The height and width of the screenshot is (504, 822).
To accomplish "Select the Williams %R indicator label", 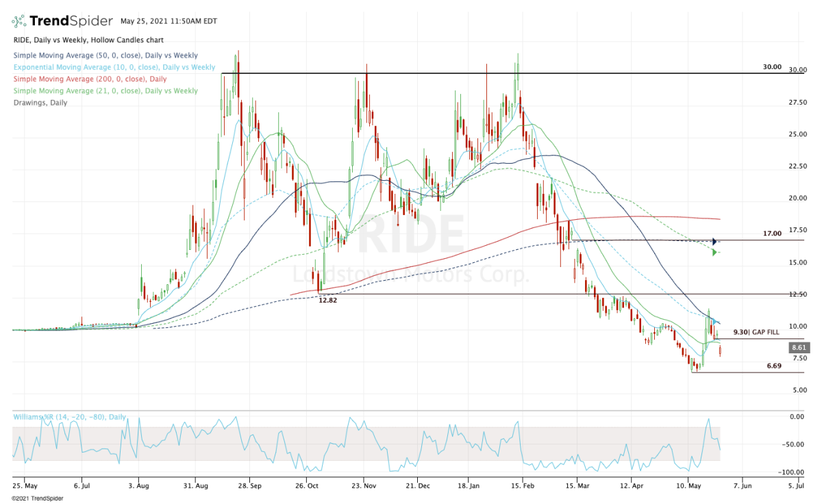I will coord(70,417).
